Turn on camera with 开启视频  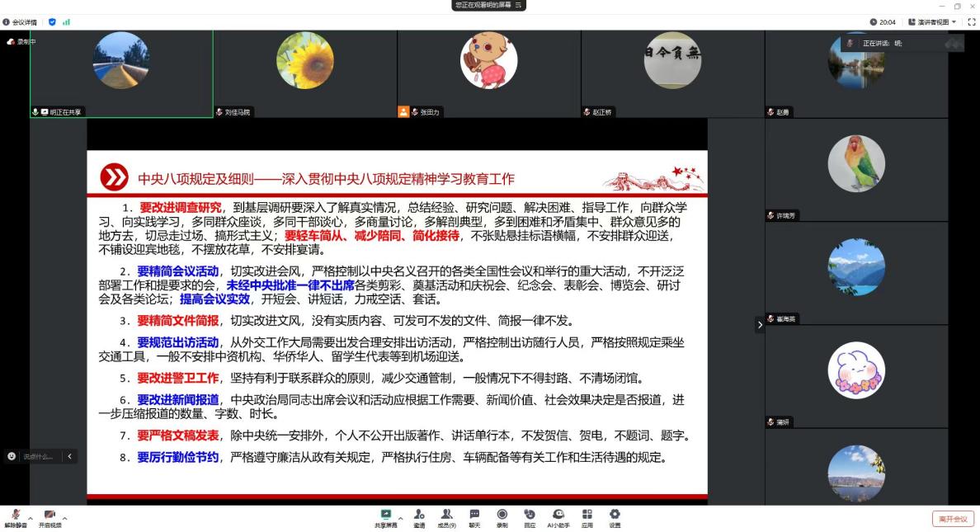(49, 516)
